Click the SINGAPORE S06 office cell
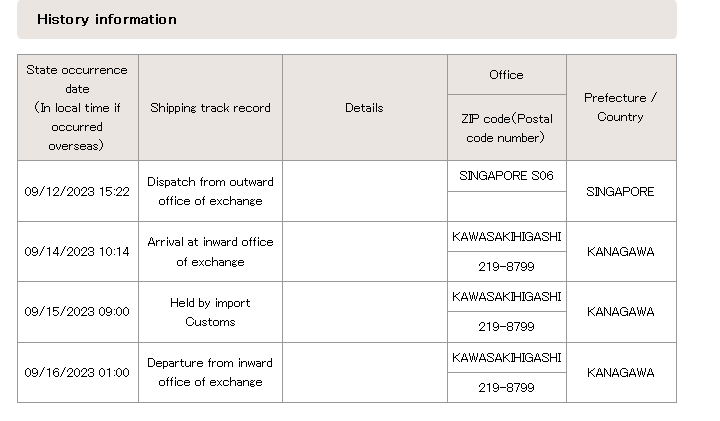The image size is (720, 421). [x=506, y=176]
